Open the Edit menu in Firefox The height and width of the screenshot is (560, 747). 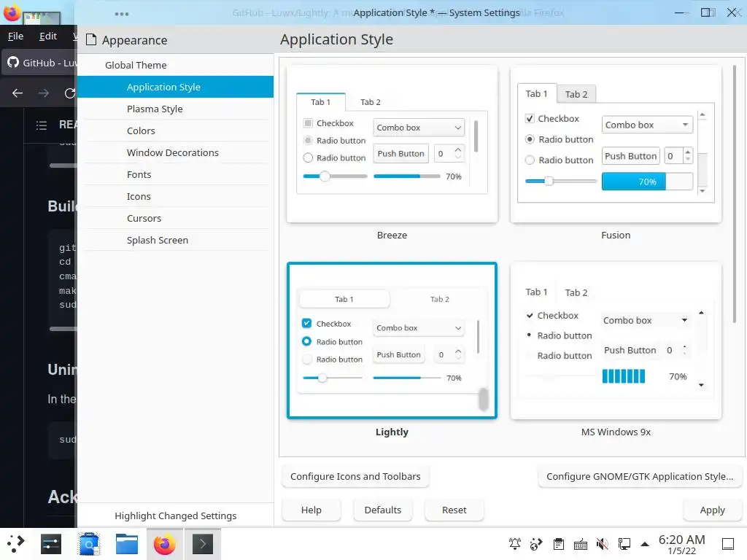(x=48, y=36)
